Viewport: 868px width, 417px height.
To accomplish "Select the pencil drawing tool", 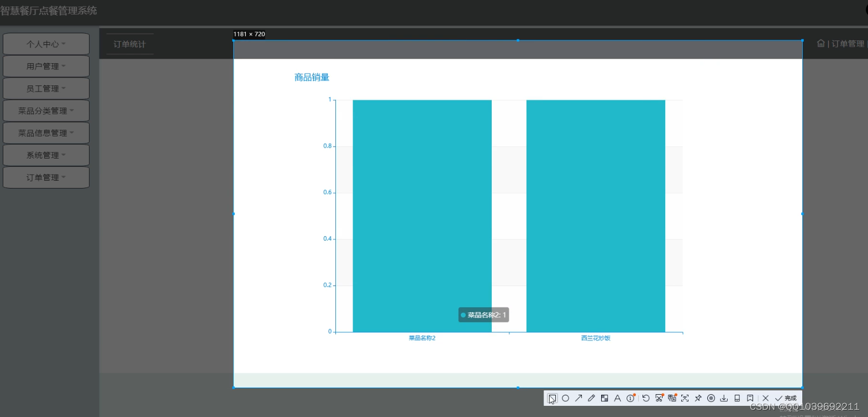I will (591, 398).
